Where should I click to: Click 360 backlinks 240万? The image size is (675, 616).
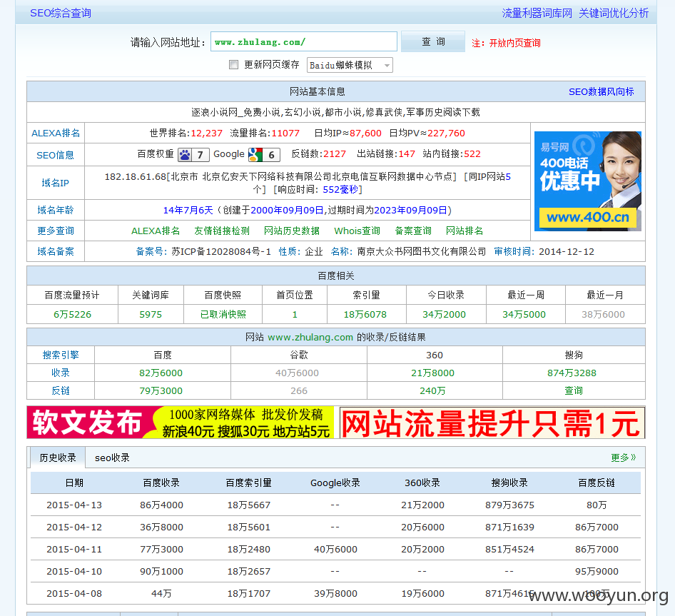click(x=432, y=390)
